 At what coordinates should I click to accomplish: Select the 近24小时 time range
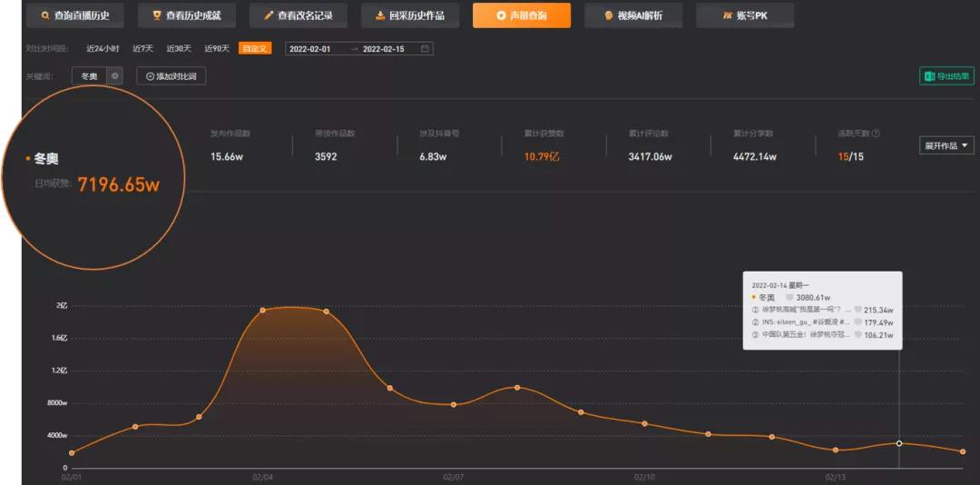pos(103,49)
